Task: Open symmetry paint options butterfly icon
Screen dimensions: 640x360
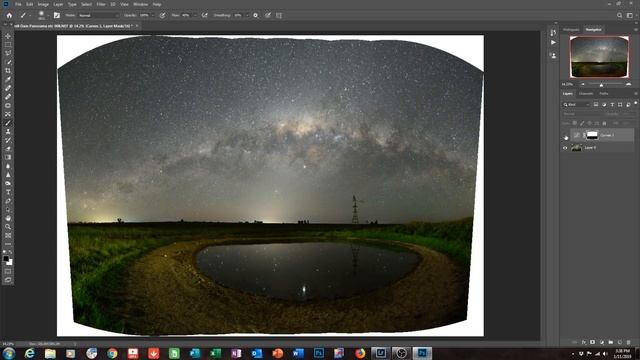Action: [x=279, y=15]
